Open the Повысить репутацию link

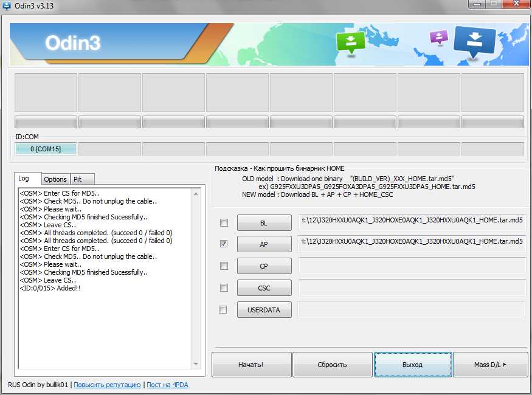(107, 385)
